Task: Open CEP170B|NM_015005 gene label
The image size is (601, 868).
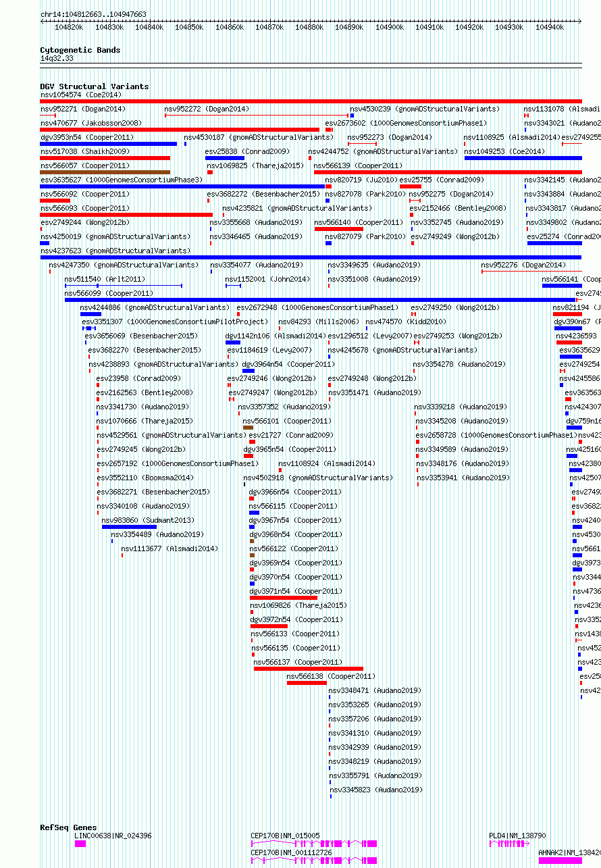Action: pyautogui.click(x=285, y=836)
